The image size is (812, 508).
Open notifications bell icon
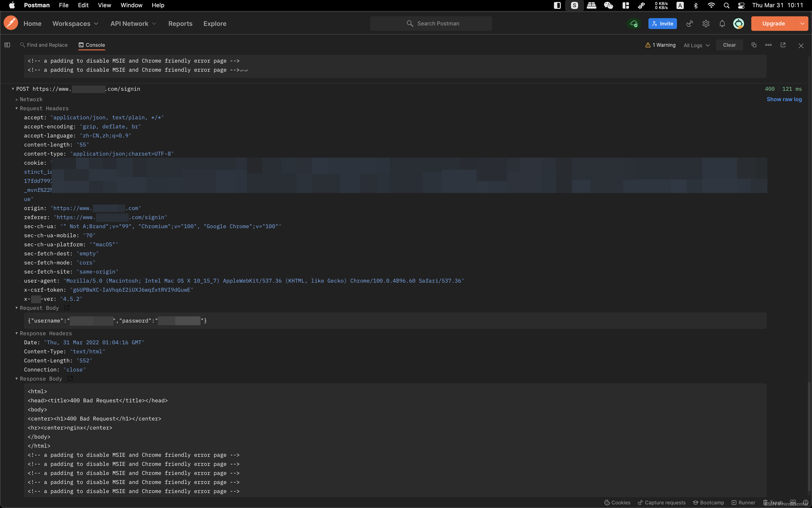click(722, 24)
